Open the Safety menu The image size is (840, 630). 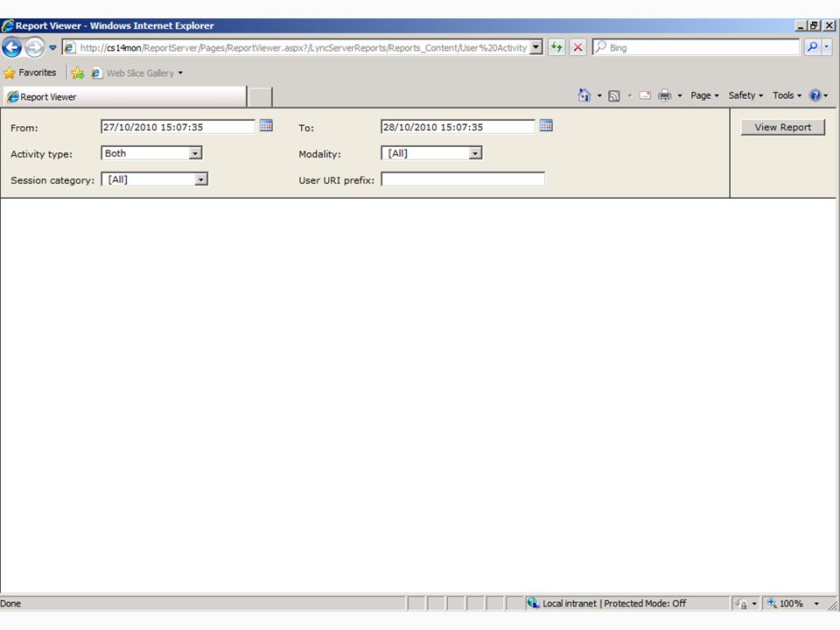click(x=745, y=95)
